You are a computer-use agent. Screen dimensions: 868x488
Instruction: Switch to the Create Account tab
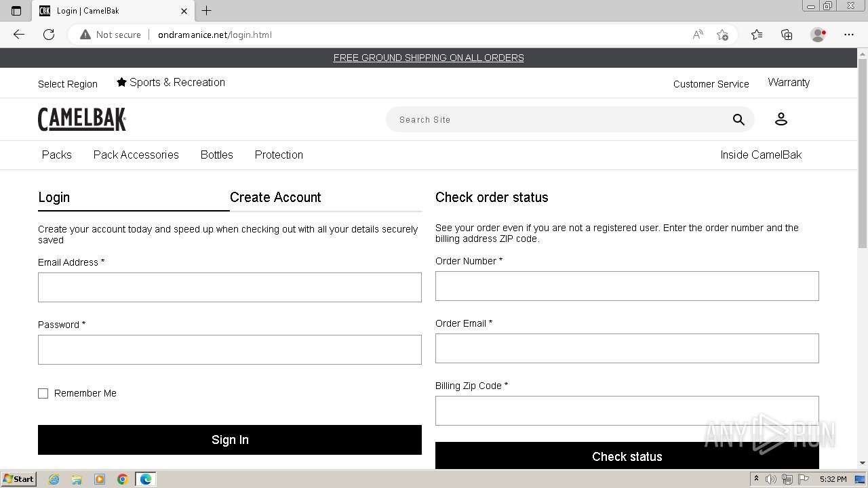click(x=275, y=197)
